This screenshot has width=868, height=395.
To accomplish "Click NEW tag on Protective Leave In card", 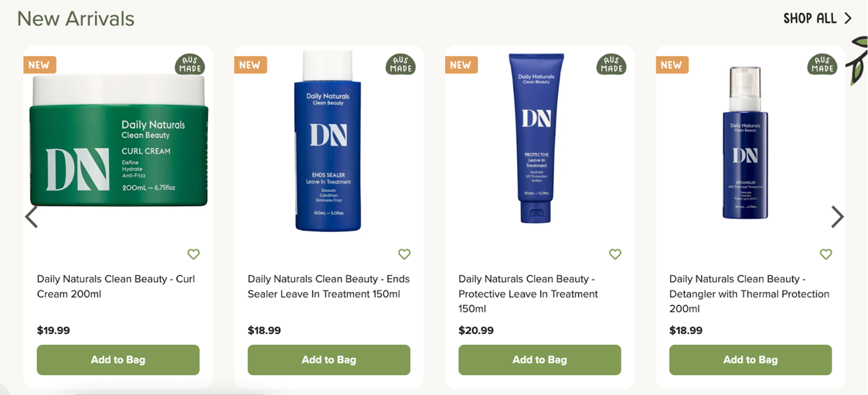I will (x=461, y=65).
